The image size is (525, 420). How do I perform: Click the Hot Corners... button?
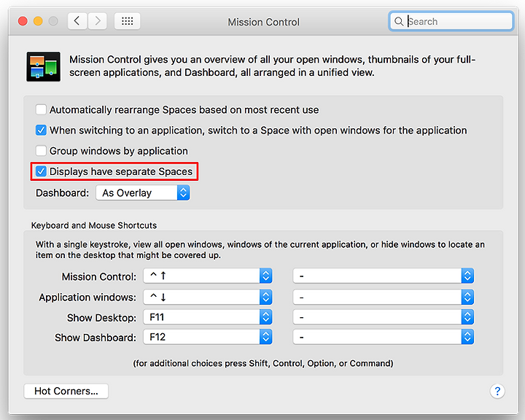click(x=66, y=391)
